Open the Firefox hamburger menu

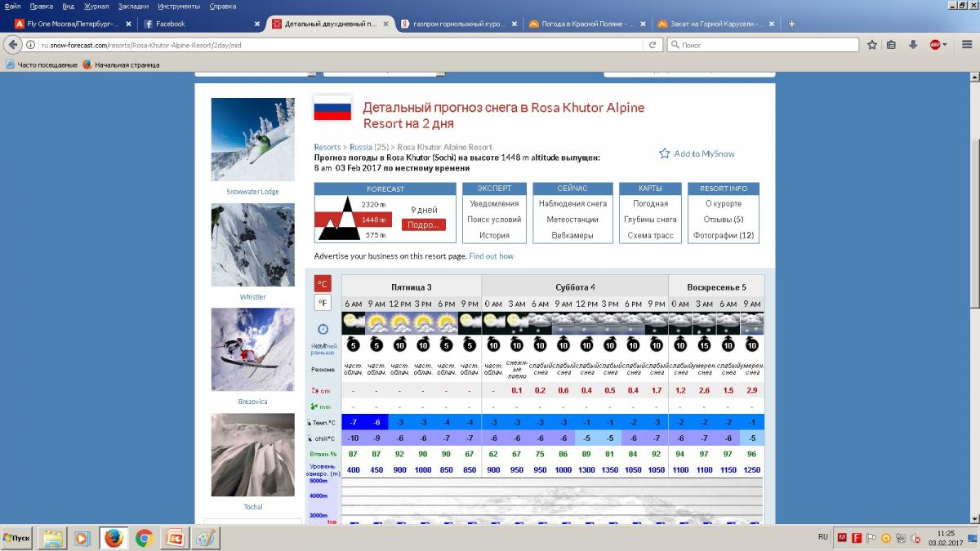(x=965, y=45)
